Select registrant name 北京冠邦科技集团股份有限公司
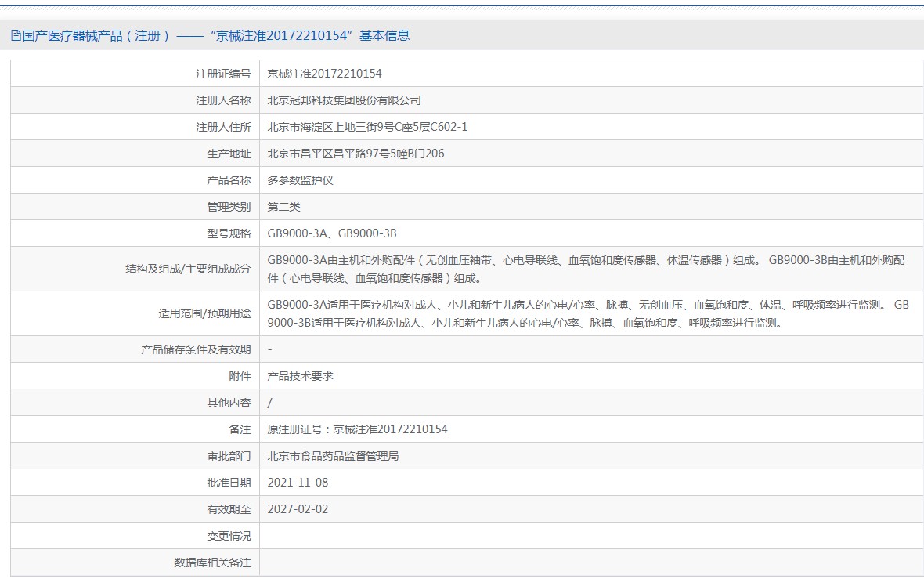Screen dimensions: 924x579 coord(344,100)
